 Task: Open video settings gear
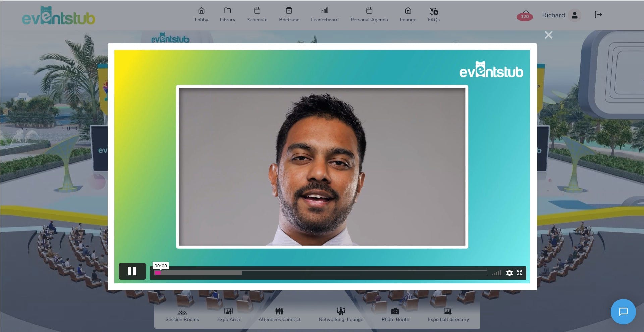pyautogui.click(x=509, y=273)
